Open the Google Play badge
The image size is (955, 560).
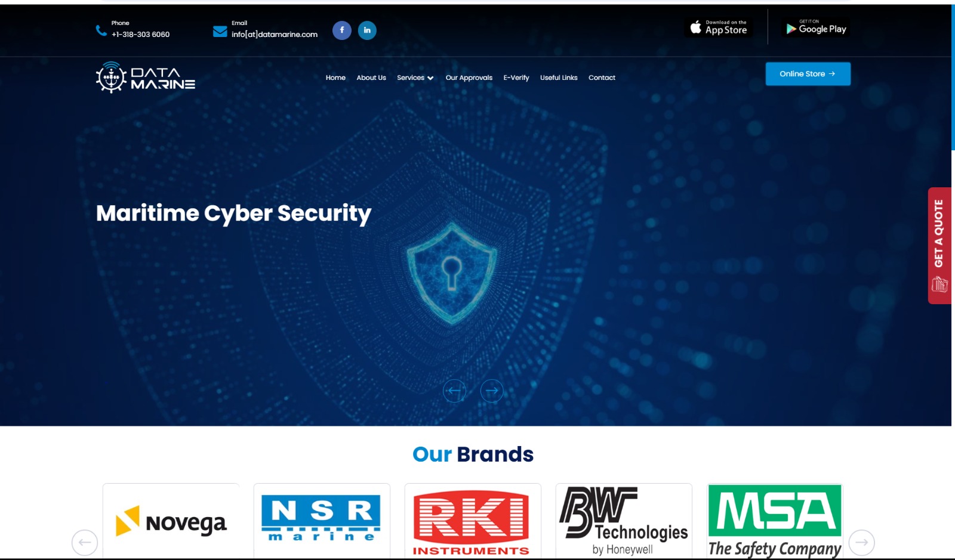[x=816, y=27]
